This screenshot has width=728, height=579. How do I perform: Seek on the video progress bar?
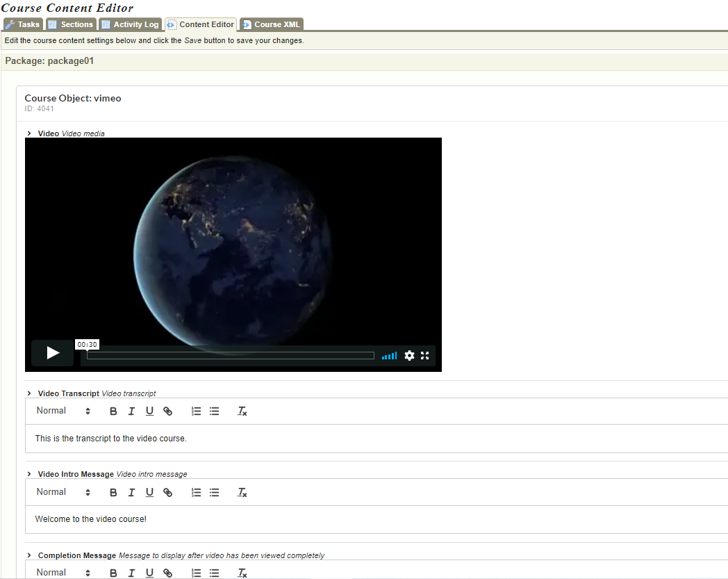coord(231,355)
